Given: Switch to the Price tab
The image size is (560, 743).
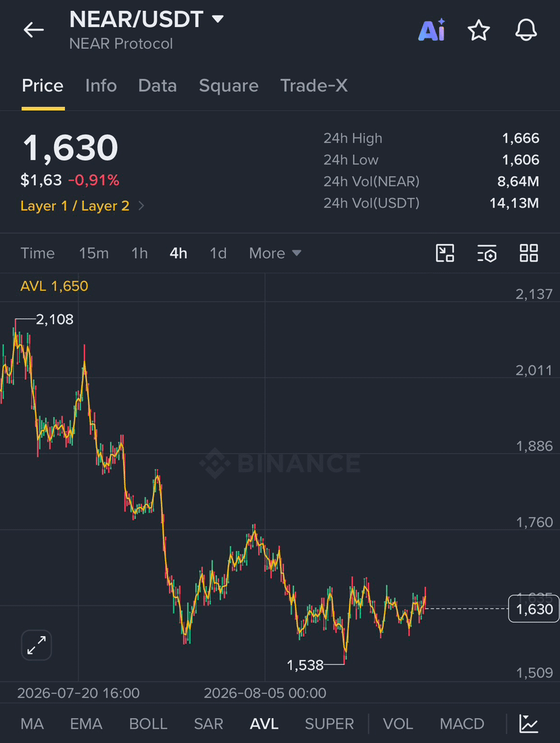Looking at the screenshot, I should click(x=43, y=86).
